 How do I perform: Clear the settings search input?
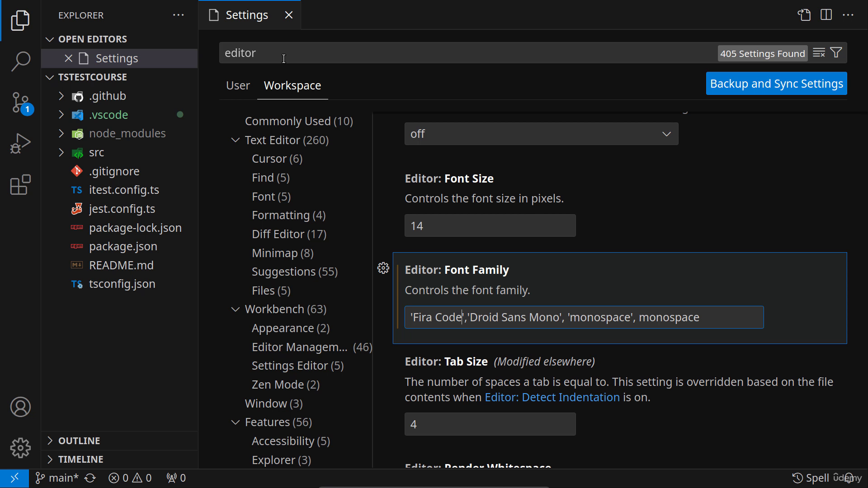pos(819,53)
